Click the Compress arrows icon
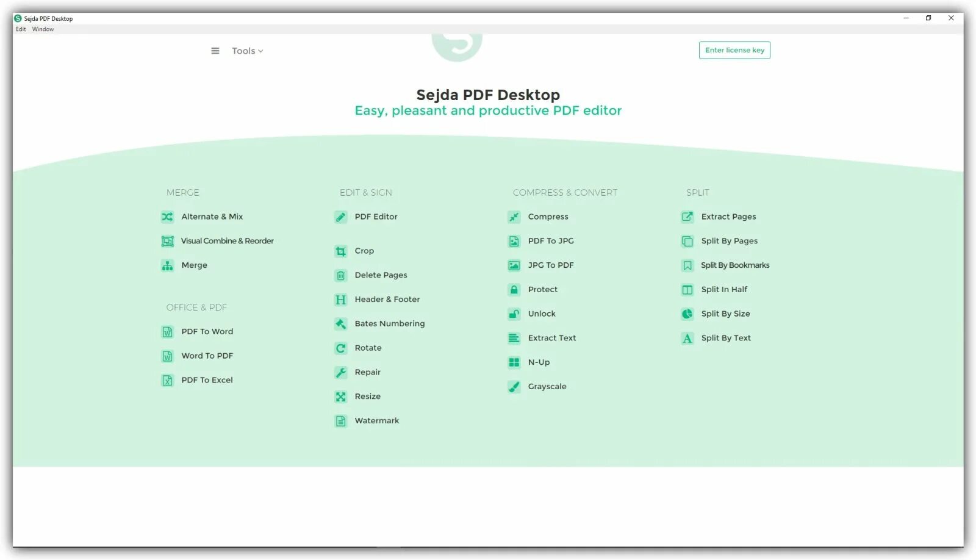976x560 pixels. pos(514,217)
